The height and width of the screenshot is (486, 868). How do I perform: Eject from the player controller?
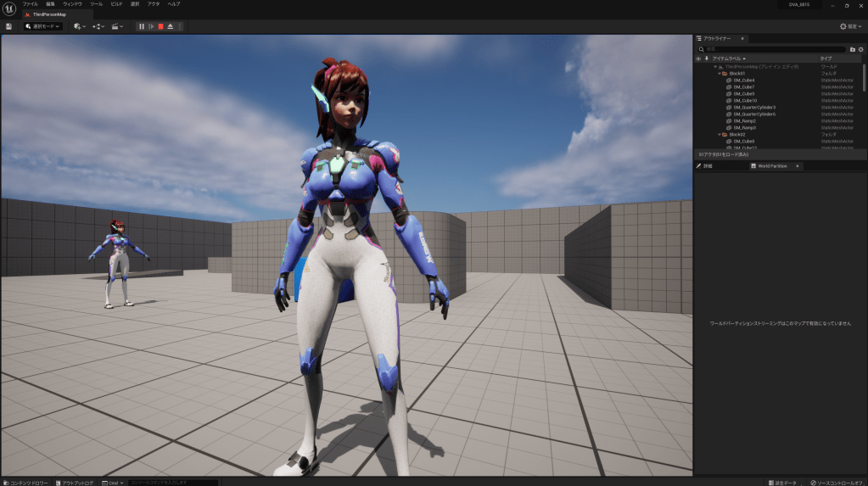click(x=171, y=26)
